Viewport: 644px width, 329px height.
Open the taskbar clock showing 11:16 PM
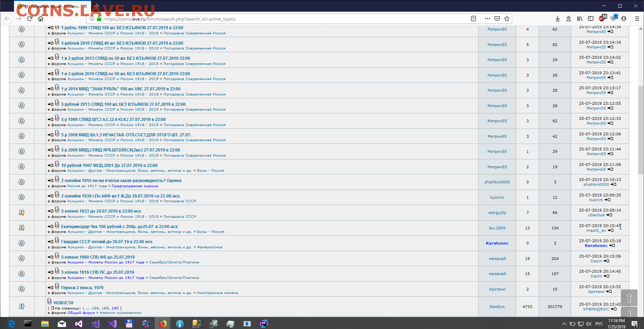point(616,324)
